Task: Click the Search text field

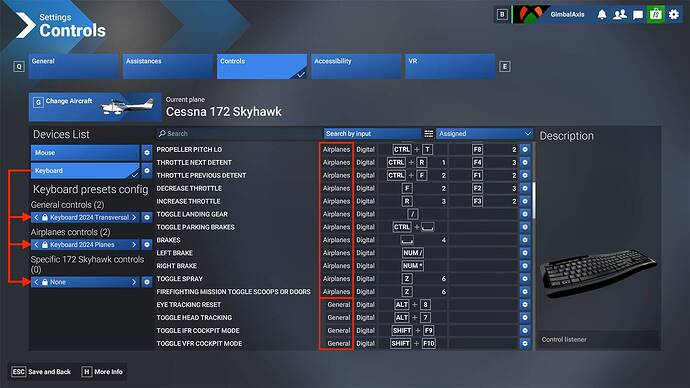Action: (239, 134)
